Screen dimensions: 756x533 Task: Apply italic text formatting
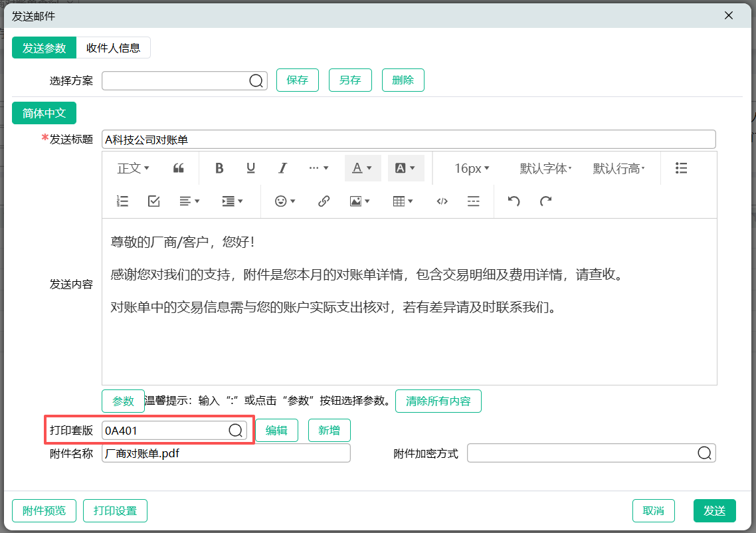(x=282, y=168)
